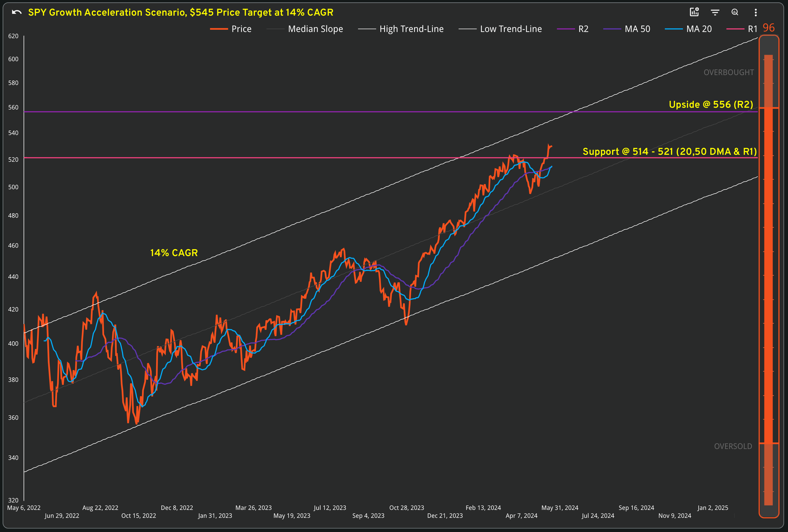
Task: Click the OVERSOLD label
Action: [733, 446]
